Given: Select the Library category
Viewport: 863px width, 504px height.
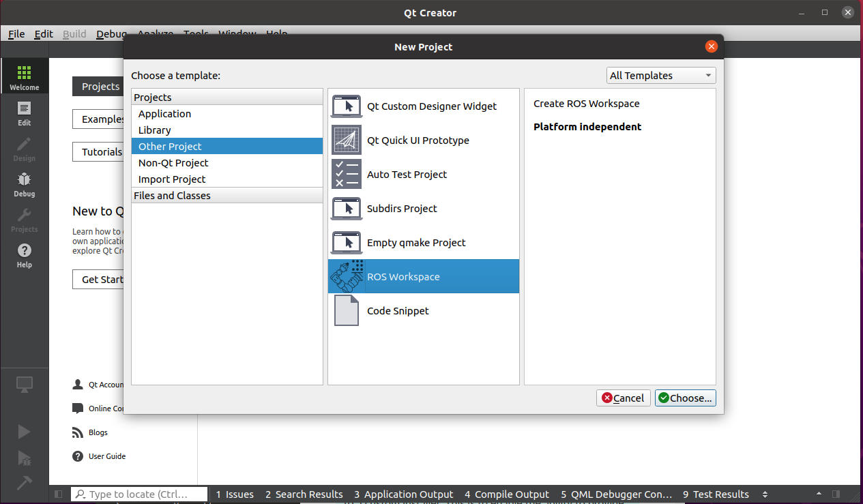Looking at the screenshot, I should click(227, 130).
